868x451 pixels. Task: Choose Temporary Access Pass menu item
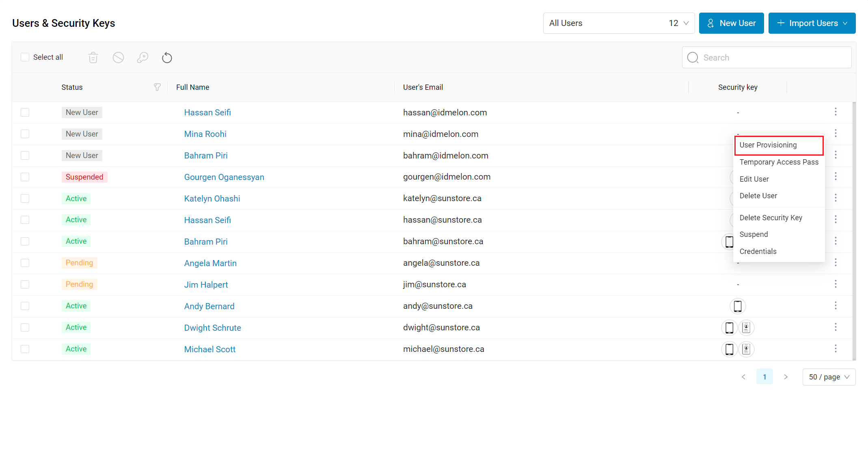point(779,162)
